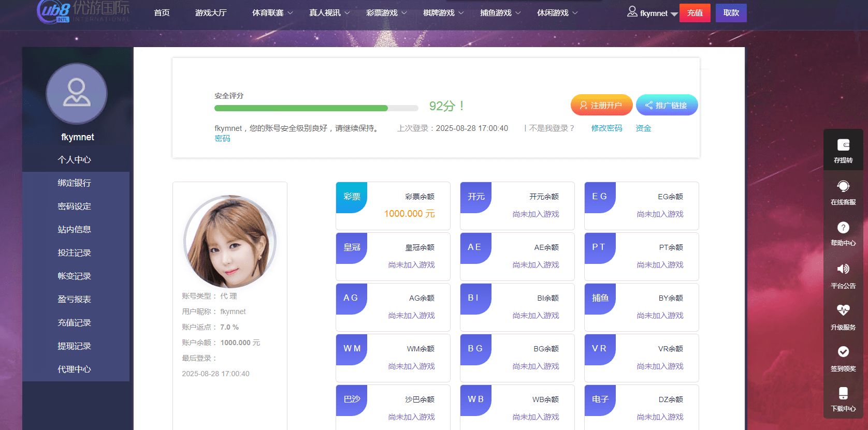Expand the 体育联赛 dropdown menu

(x=272, y=13)
